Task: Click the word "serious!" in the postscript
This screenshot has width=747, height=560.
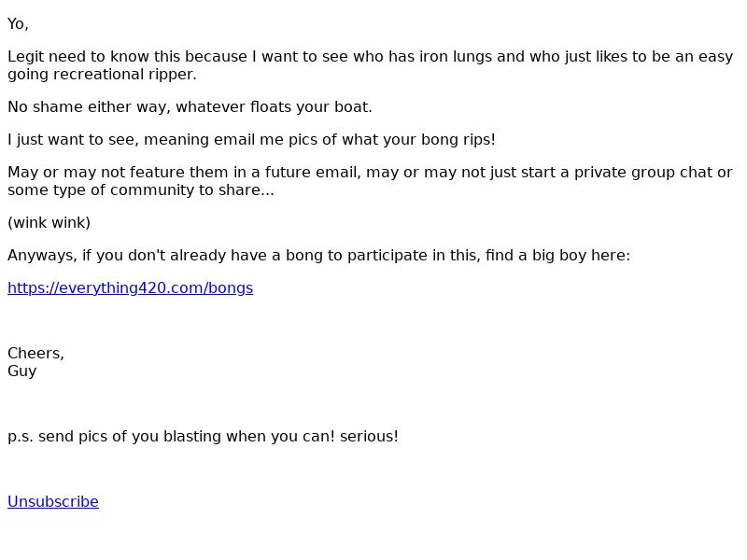Action: 369,437
